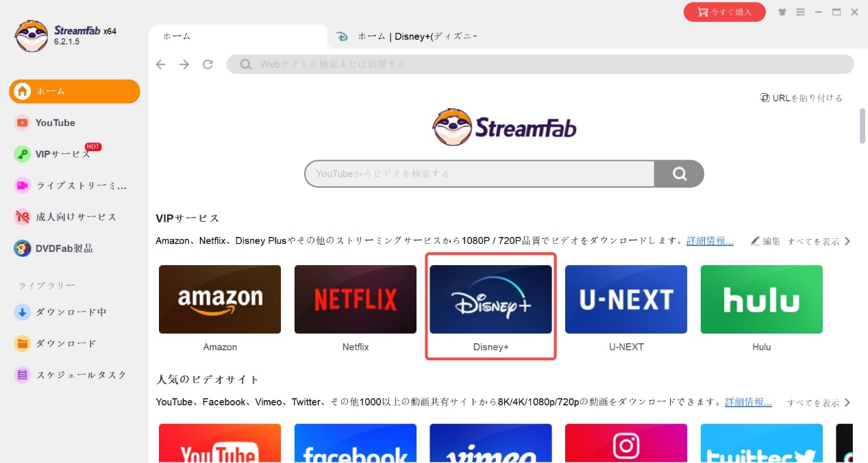Click the Disney+ tab favicon

coord(343,37)
